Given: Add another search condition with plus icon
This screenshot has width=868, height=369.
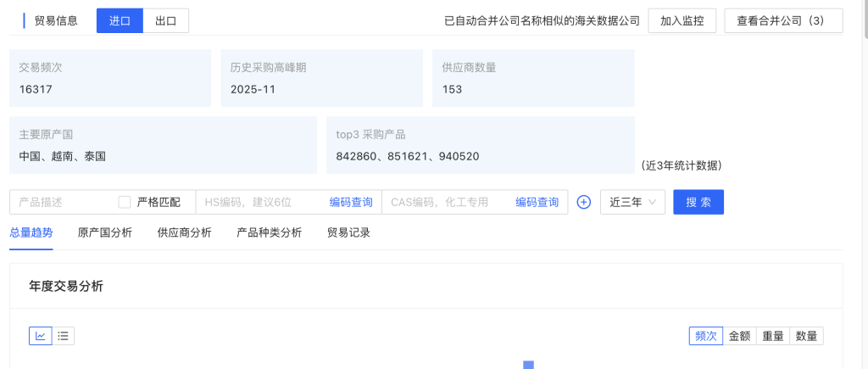Looking at the screenshot, I should [583, 202].
